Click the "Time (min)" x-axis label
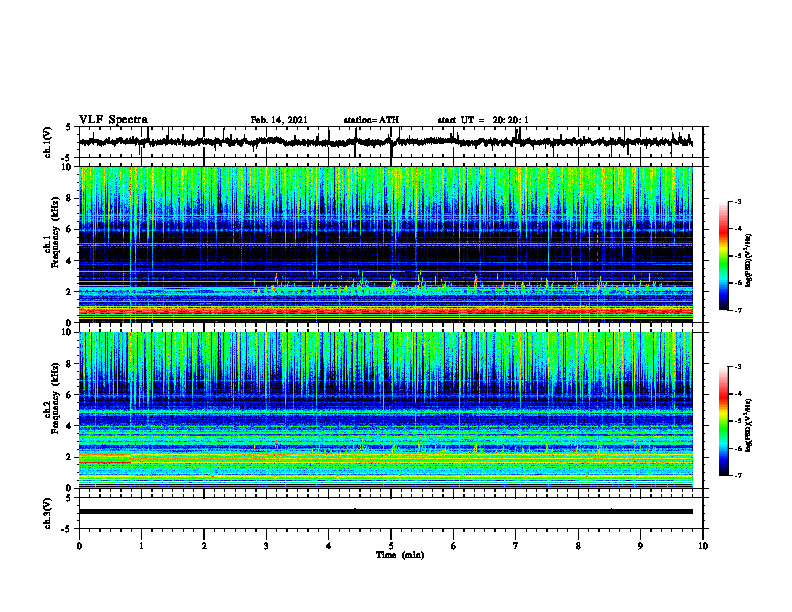 click(x=400, y=555)
